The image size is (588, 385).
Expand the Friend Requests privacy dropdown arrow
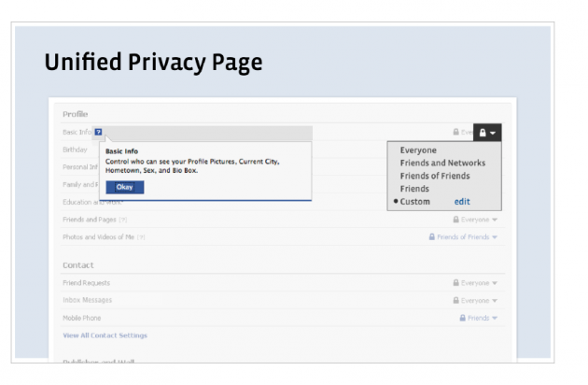495,282
